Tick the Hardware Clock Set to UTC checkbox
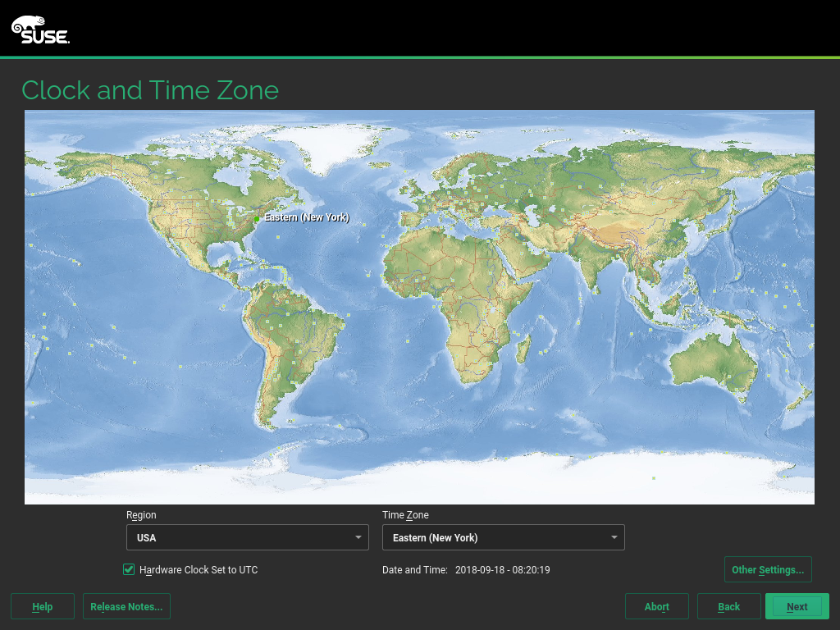This screenshot has width=840, height=630. (x=129, y=569)
